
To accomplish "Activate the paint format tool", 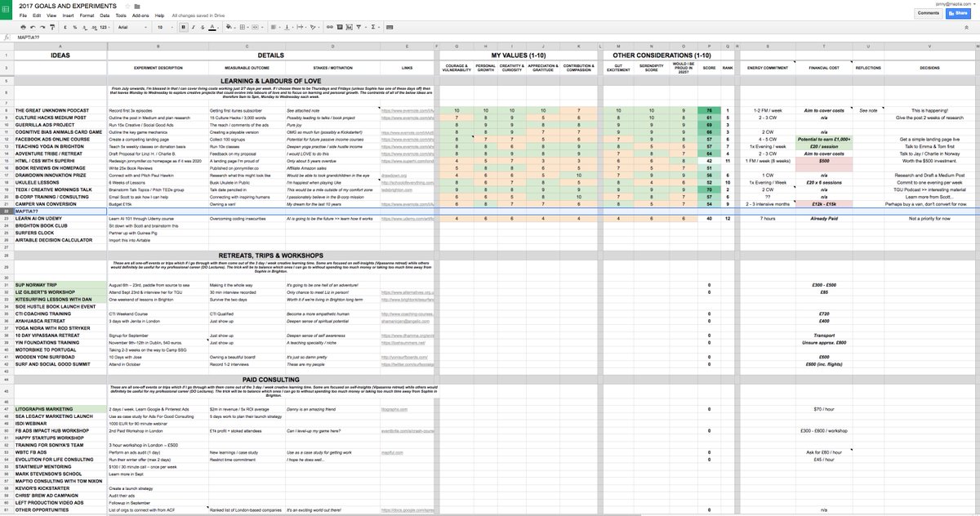I will click(52, 27).
